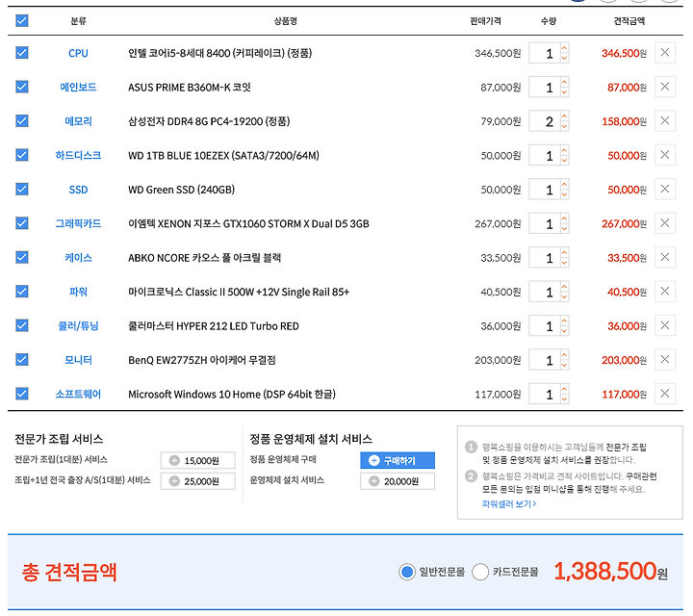Remove the 그래픽카드 row with its X icon
Screen dimensions: 693x616
point(665,223)
